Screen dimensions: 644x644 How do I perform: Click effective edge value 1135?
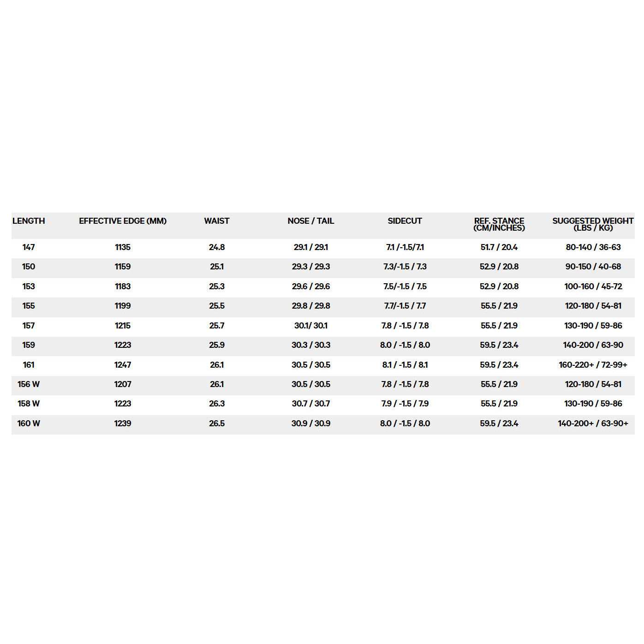[123, 247]
